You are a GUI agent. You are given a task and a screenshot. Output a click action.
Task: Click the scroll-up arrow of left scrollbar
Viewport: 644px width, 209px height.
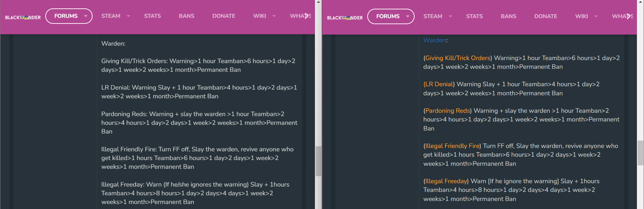[x=318, y=2]
